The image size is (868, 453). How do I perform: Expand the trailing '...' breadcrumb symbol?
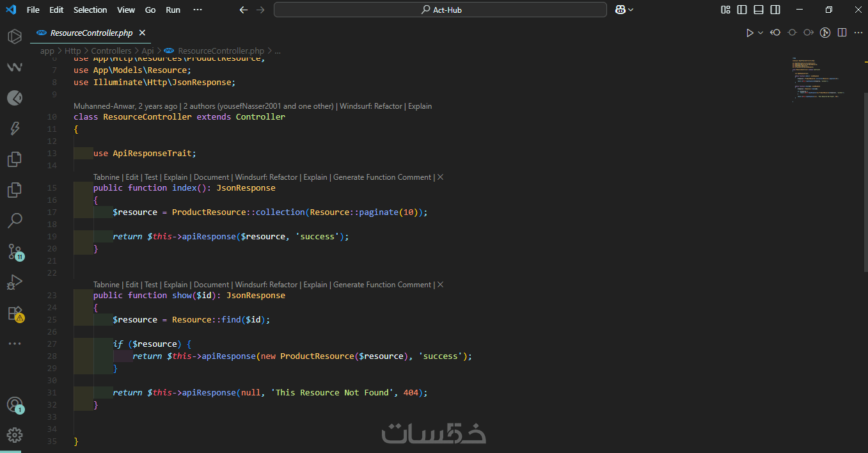tap(278, 51)
